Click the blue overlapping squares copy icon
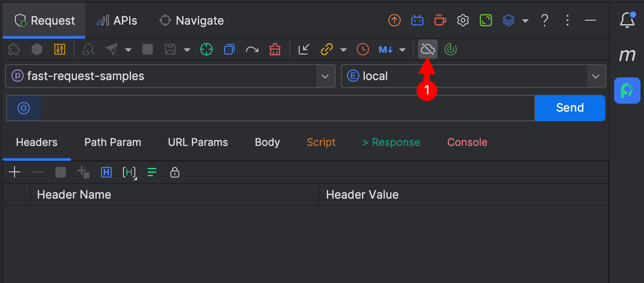The image size is (644, 283). [229, 49]
